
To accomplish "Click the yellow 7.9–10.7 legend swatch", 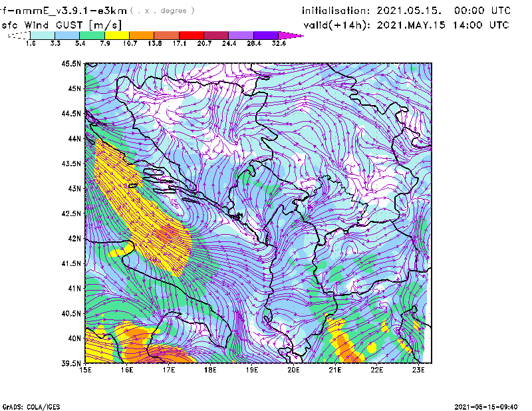I will (x=117, y=35).
